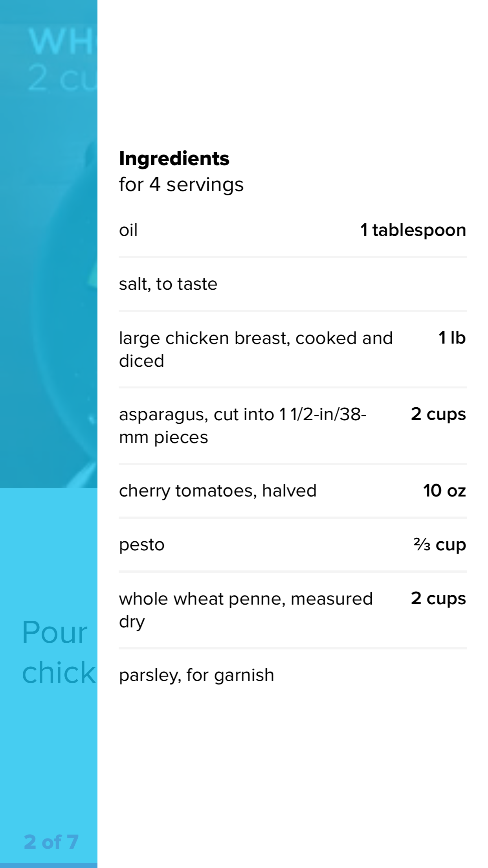Tap the Ingredients heading
Image resolution: width=488 pixels, height=868 pixels.
174,159
